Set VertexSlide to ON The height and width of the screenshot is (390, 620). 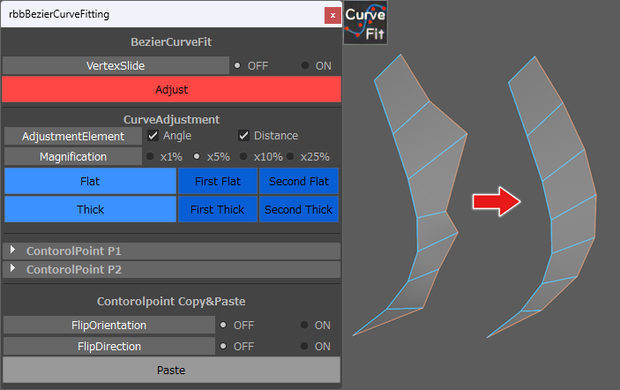[305, 66]
